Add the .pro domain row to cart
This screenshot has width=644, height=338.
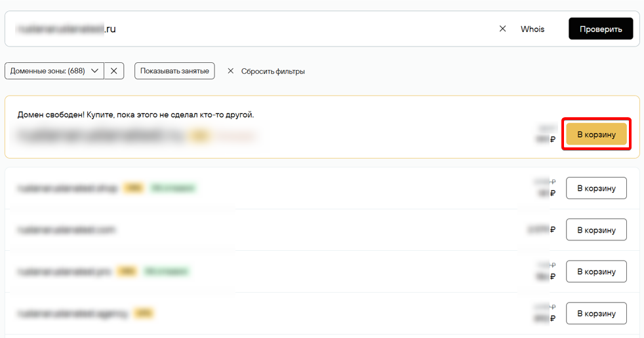pos(596,272)
